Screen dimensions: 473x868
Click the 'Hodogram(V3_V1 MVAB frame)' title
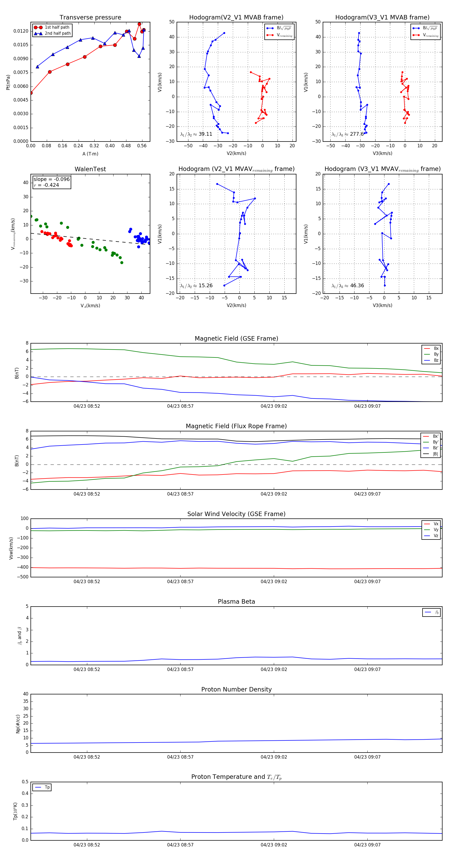pyautogui.click(x=382, y=18)
